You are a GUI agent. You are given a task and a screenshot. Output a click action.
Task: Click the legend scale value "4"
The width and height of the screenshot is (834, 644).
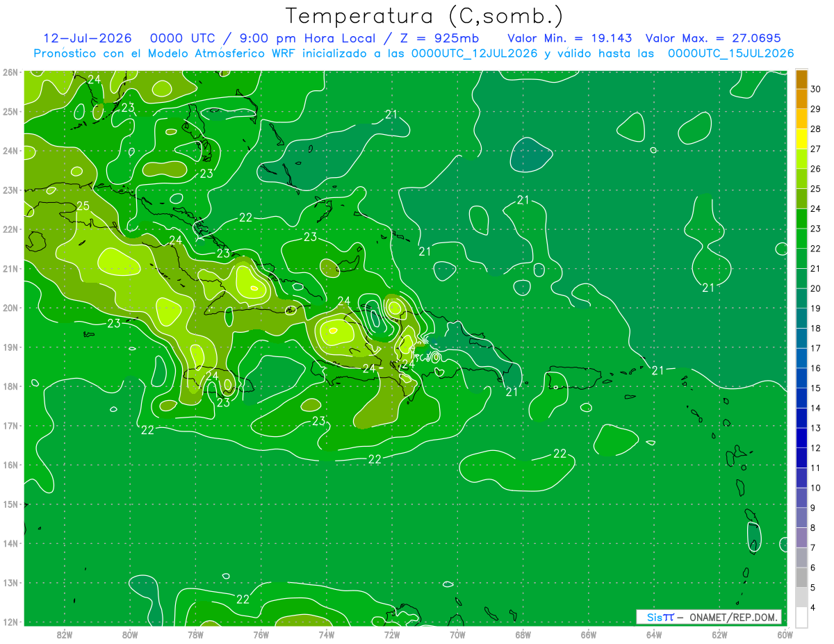814,607
